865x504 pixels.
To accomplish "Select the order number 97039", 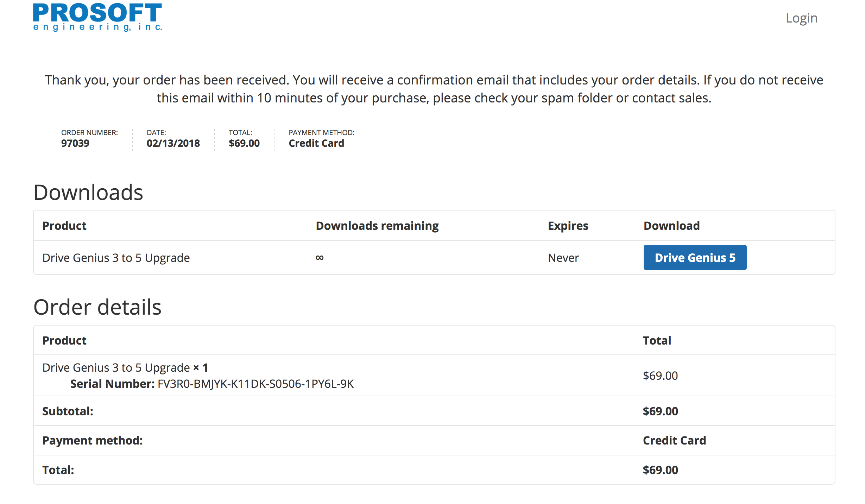I will pos(75,143).
